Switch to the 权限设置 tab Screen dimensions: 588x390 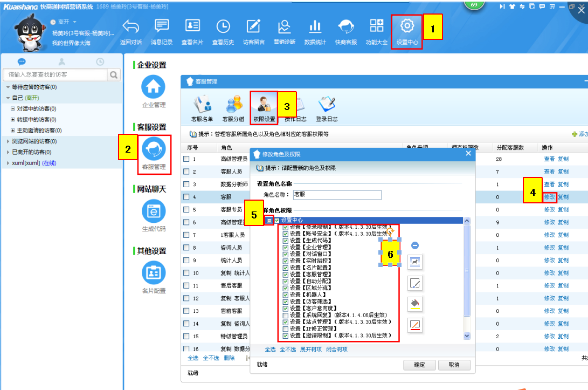pyautogui.click(x=264, y=106)
